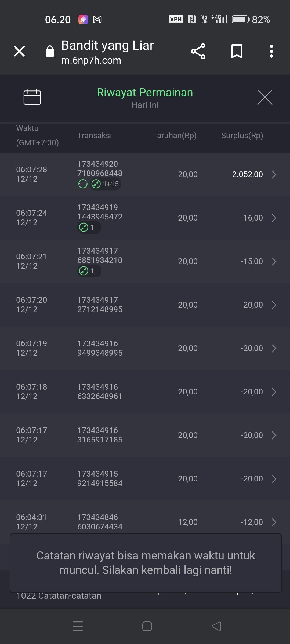Tap the Surplus(Rp) column header
Image resolution: width=290 pixels, height=644 pixels.
(242, 136)
